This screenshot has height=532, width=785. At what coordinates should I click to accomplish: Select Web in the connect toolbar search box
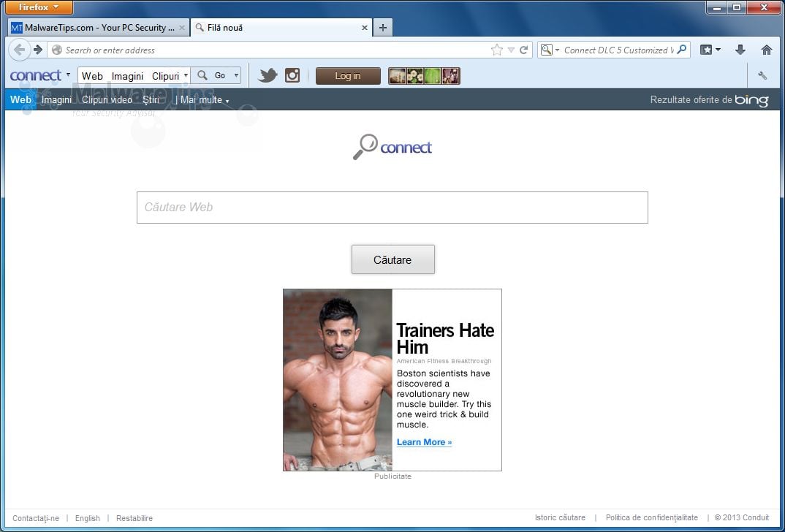pyautogui.click(x=92, y=76)
